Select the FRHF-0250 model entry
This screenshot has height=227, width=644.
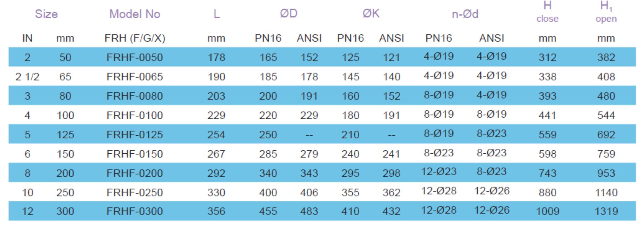135,192
